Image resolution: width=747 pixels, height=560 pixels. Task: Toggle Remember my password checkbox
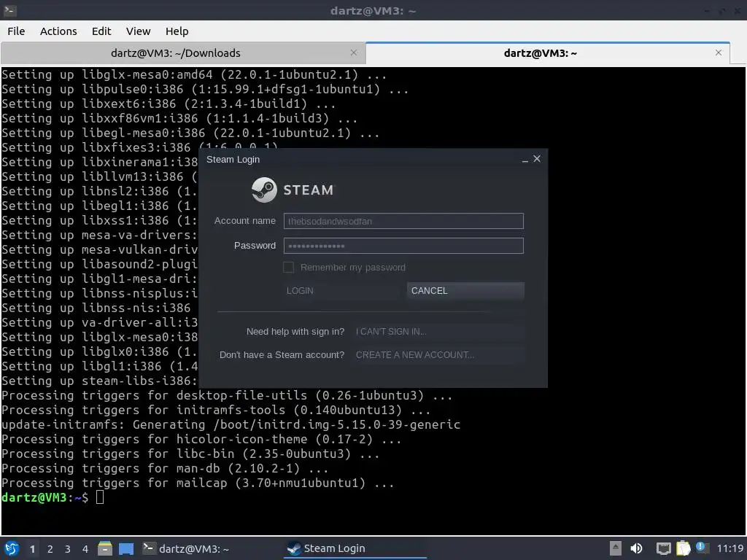pyautogui.click(x=288, y=267)
